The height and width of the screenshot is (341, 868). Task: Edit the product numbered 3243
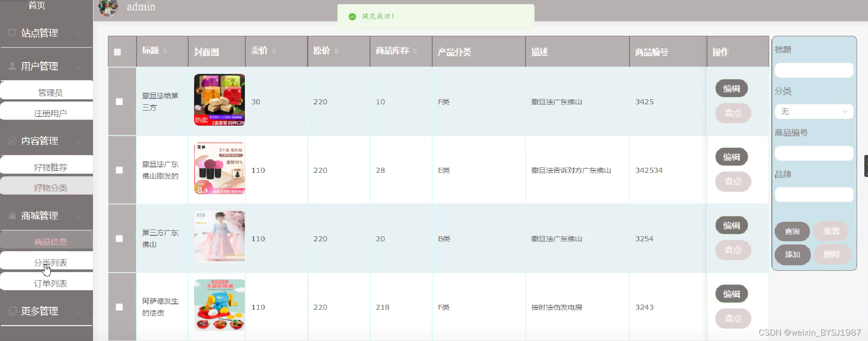pos(731,294)
